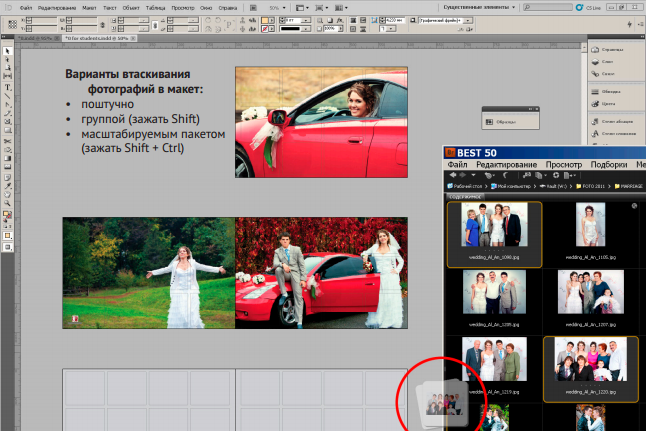Screen dimensions: 646x431
Task: Open the object style Графический фрейм dropdown
Action: [468, 20]
